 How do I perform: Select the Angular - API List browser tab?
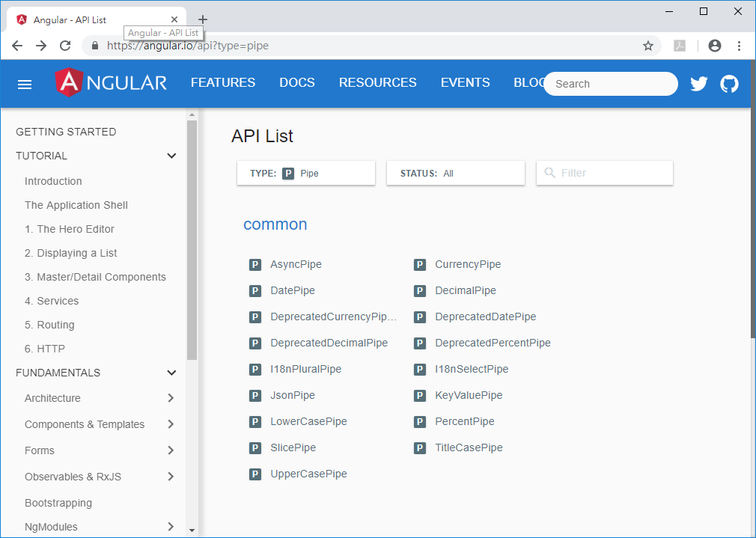click(97, 19)
